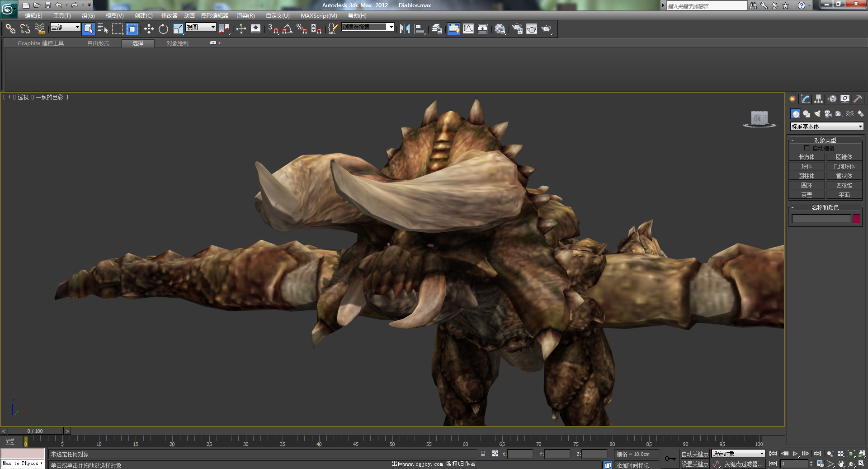Toggle the Spinner Snap button
This screenshot has height=469, width=868.
coord(316,29)
